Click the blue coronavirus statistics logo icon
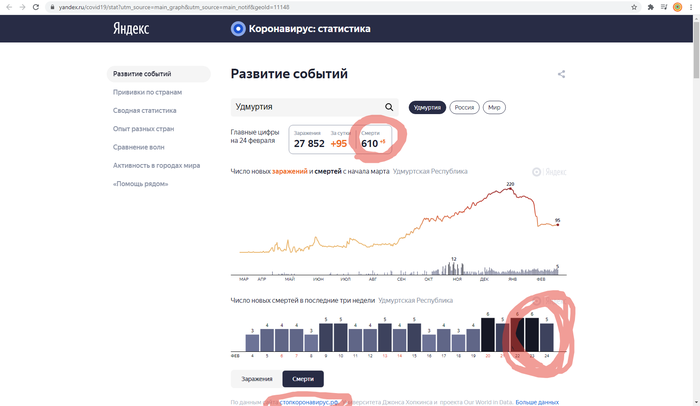Screen dimensions: 700x406 pyautogui.click(x=237, y=28)
